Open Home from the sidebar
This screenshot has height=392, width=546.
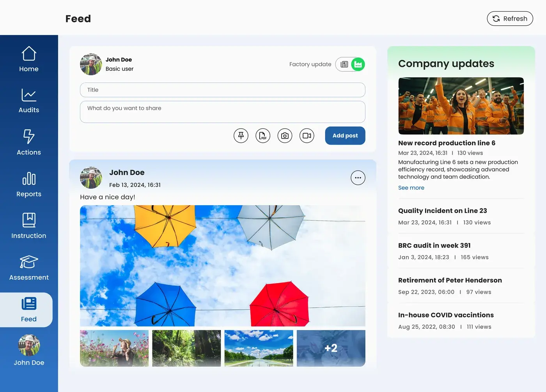pyautogui.click(x=29, y=59)
